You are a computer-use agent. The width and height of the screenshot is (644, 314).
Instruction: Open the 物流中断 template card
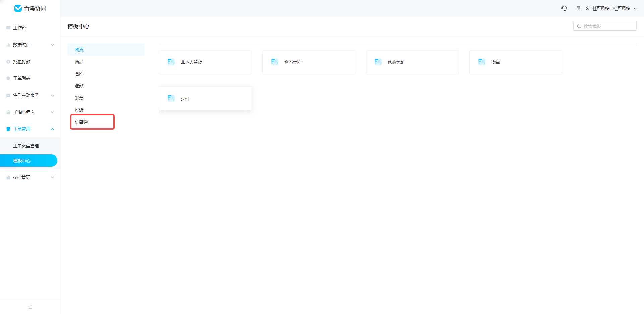[x=309, y=62]
